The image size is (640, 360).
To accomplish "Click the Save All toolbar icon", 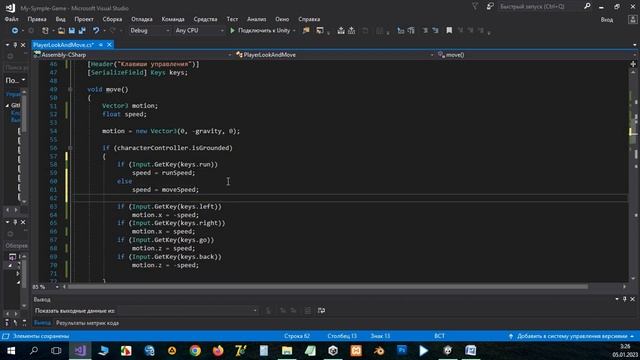I will point(82,31).
